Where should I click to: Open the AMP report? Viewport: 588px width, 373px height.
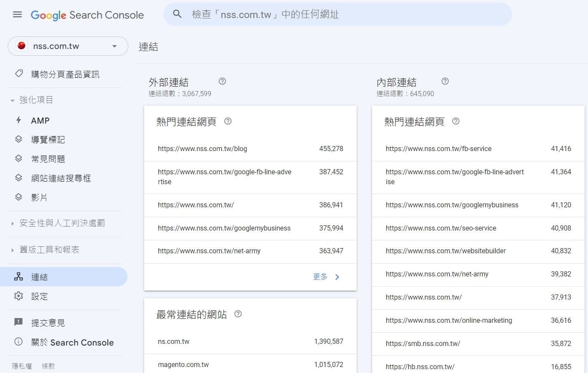pos(64,121)
